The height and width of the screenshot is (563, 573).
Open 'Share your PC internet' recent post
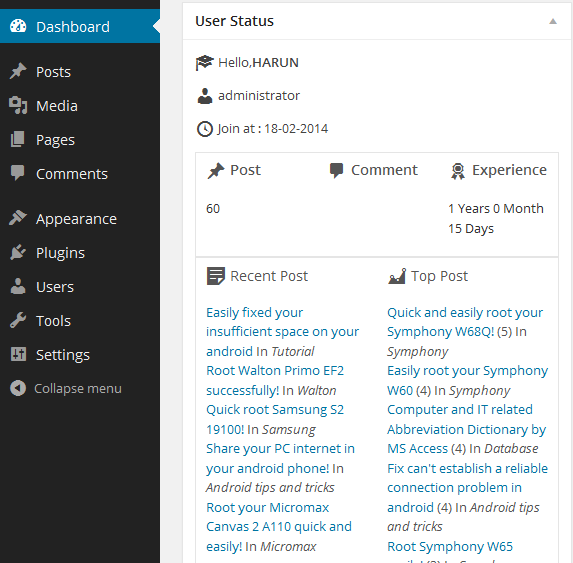[x=280, y=458]
